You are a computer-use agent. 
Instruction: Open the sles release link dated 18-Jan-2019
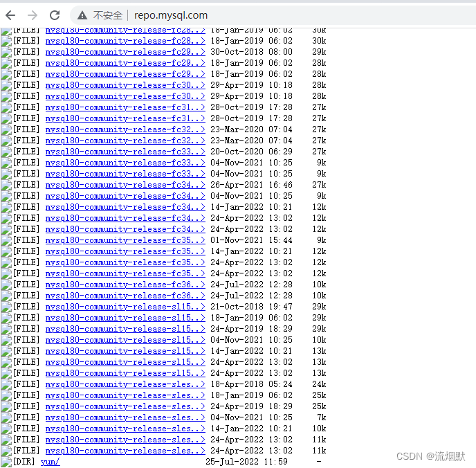click(125, 395)
